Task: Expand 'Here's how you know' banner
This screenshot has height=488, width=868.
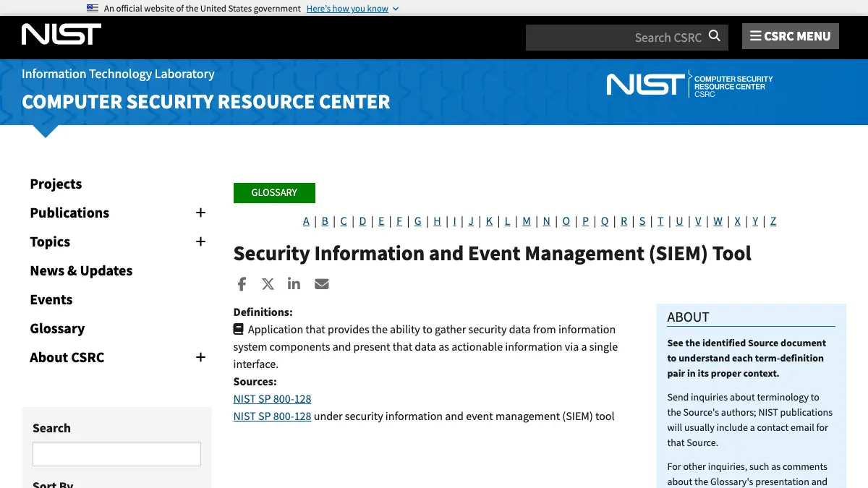Action: click(352, 9)
